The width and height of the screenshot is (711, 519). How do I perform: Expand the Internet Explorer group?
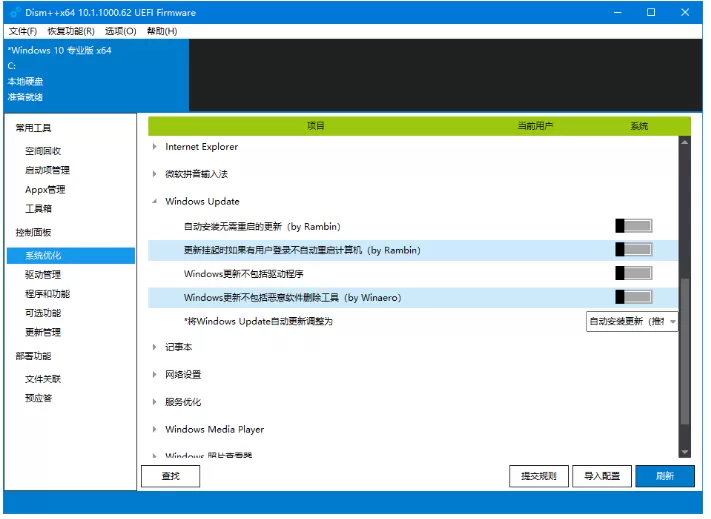(x=156, y=148)
